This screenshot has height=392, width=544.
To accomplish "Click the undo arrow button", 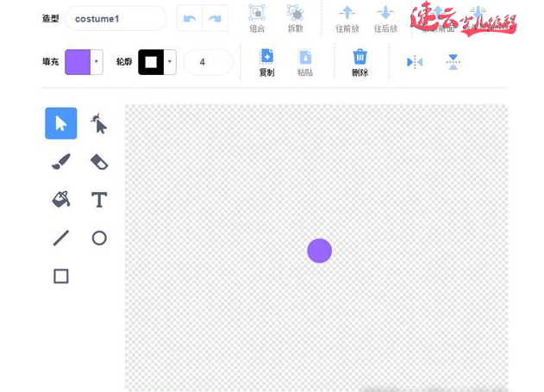I will click(190, 18).
